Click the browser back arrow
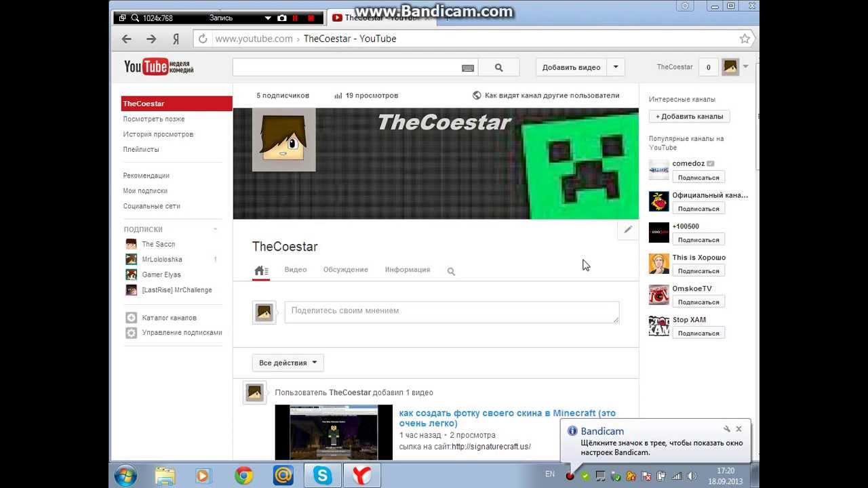 tap(127, 39)
